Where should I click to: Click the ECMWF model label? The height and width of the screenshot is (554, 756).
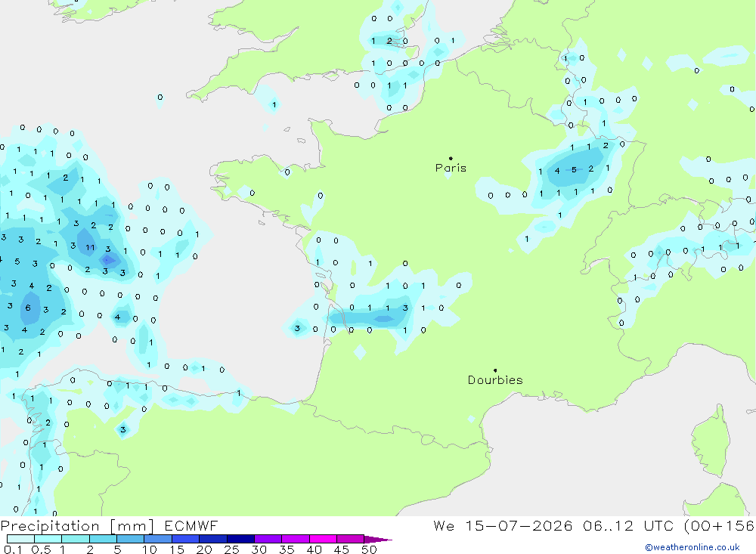(191, 525)
